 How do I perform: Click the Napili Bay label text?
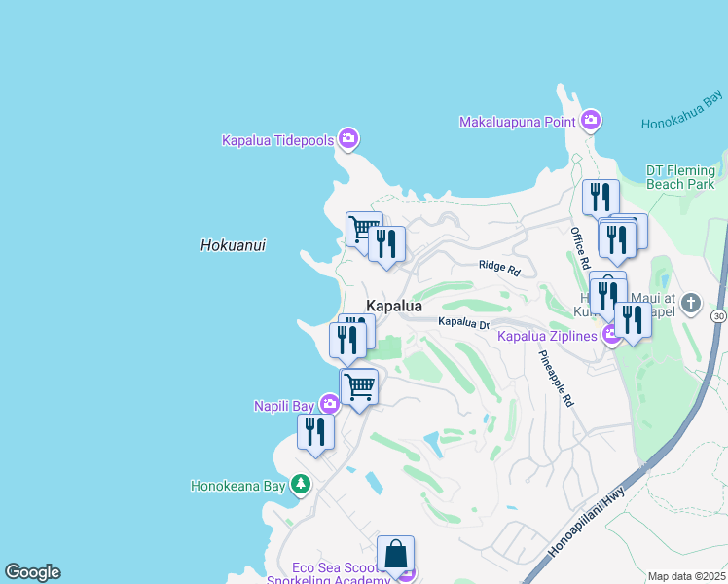(284, 406)
